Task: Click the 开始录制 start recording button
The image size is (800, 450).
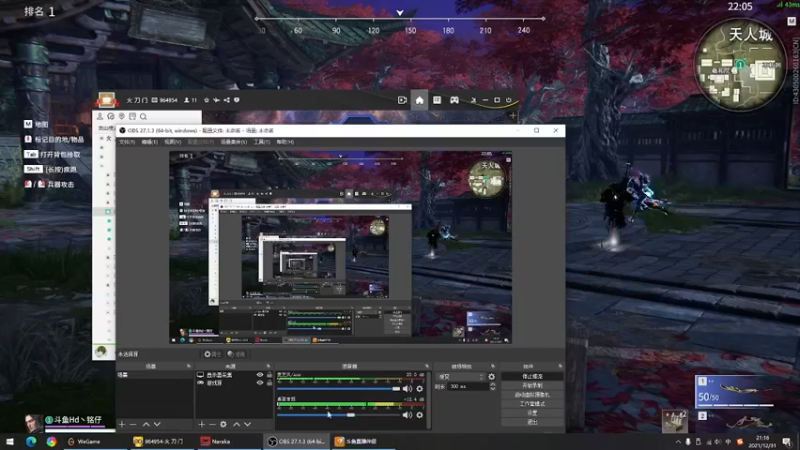Action: pos(532,386)
